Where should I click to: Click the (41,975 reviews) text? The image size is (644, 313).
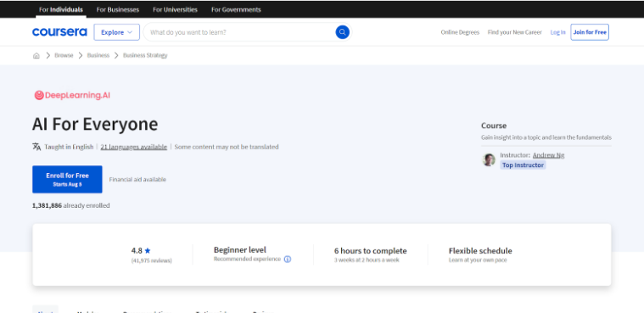tap(152, 261)
